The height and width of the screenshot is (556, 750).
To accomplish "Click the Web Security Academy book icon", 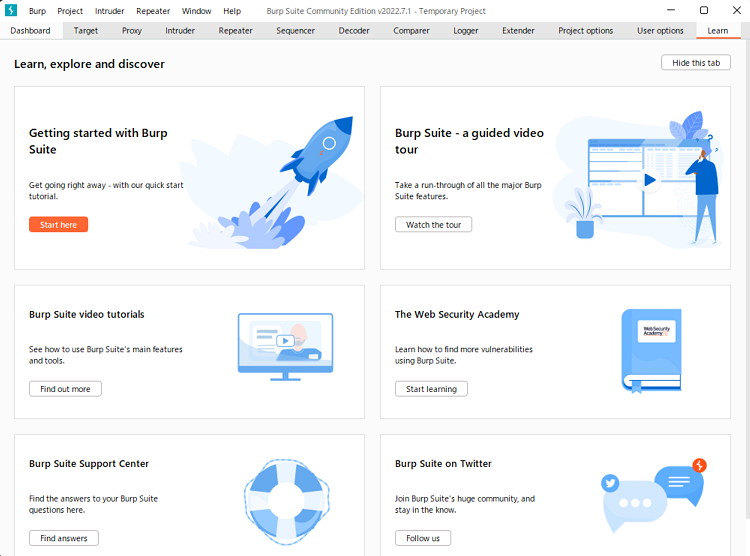I will (x=651, y=351).
